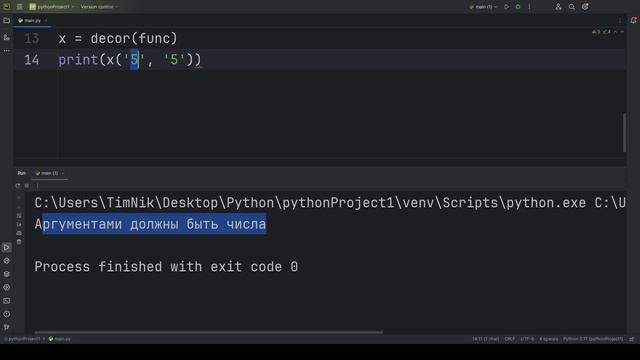Open the Services tool window icon

7,287
